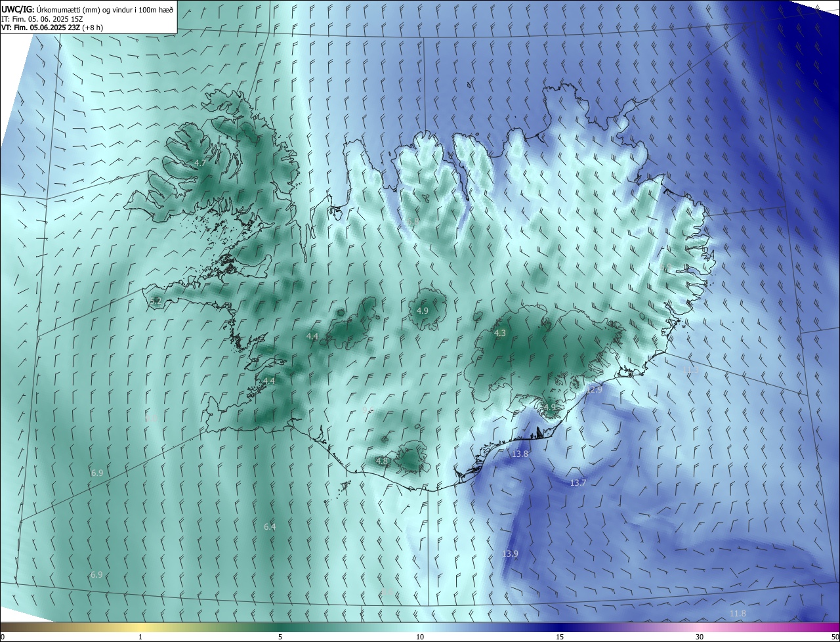The width and height of the screenshot is (840, 642).
Task: Click the "5" tick on the color scale
Action: (280, 637)
